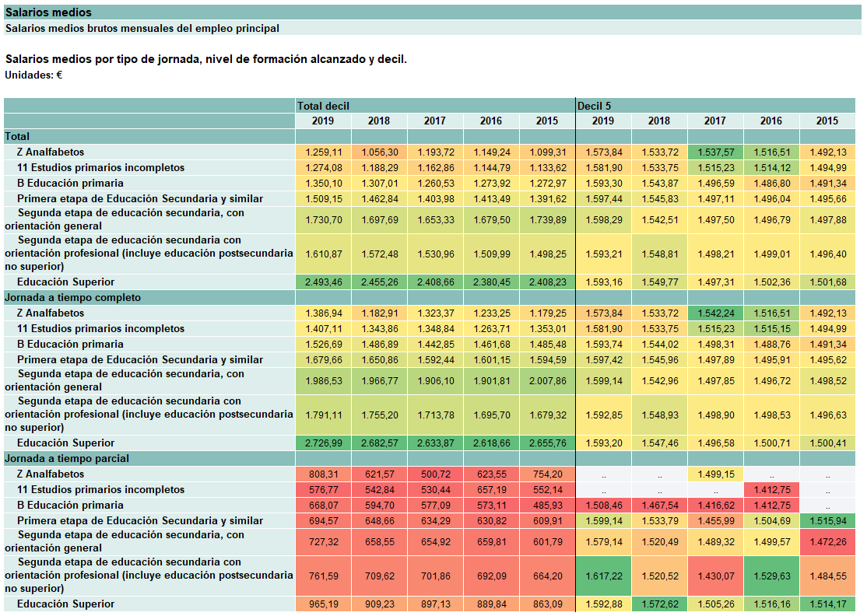The image size is (867, 616).
Task: Select the cell showing 1.099,31
Action: coord(547,152)
